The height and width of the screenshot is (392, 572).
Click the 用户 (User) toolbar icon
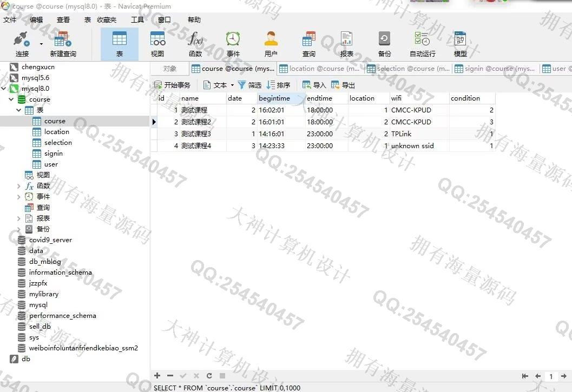(271, 44)
